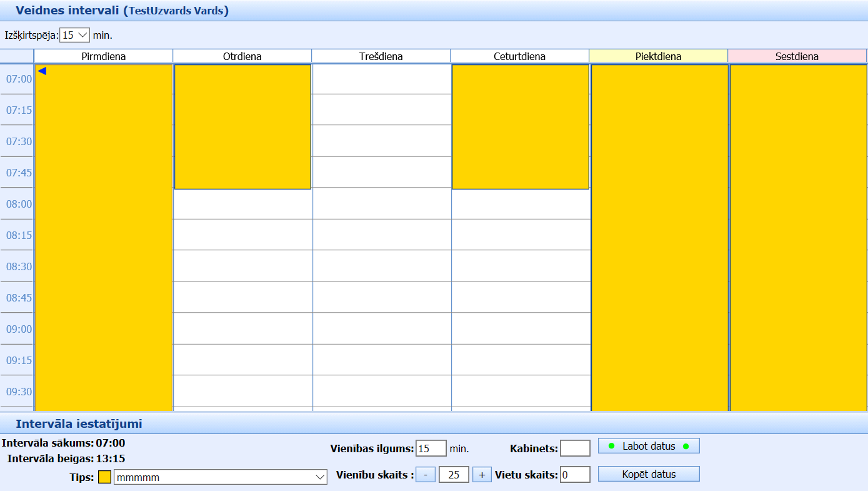Image resolution: width=868 pixels, height=491 pixels.
Task: Select the Piektdiena column header
Action: tap(658, 56)
